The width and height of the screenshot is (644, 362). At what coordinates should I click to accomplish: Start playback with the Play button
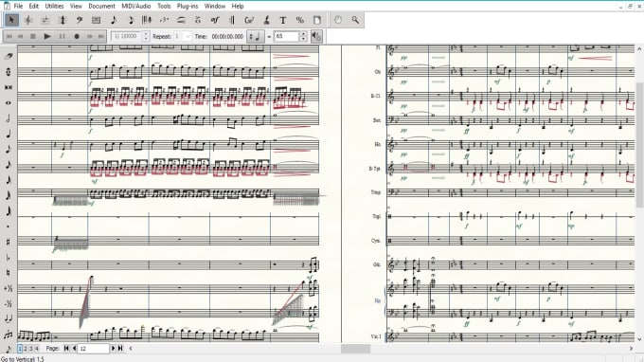click(47, 36)
